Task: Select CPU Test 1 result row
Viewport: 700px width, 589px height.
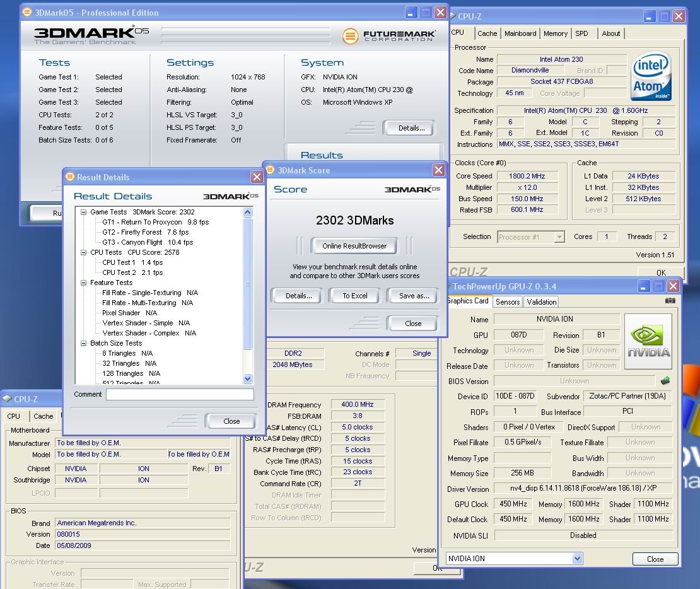Action: point(132,262)
